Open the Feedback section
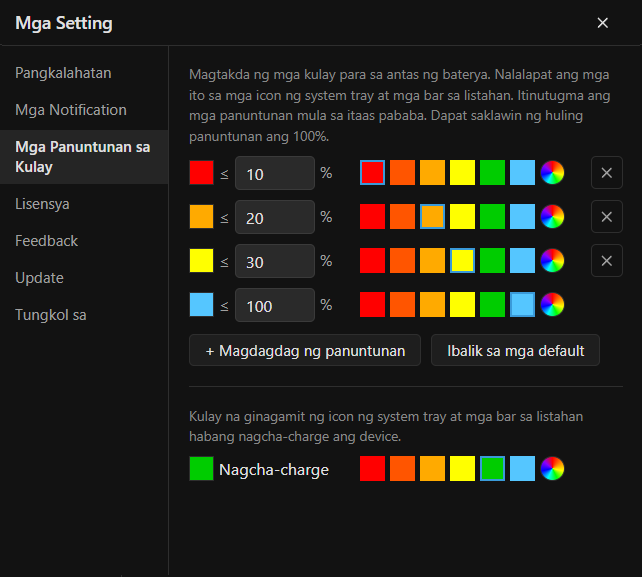This screenshot has width=642, height=577. point(84,241)
